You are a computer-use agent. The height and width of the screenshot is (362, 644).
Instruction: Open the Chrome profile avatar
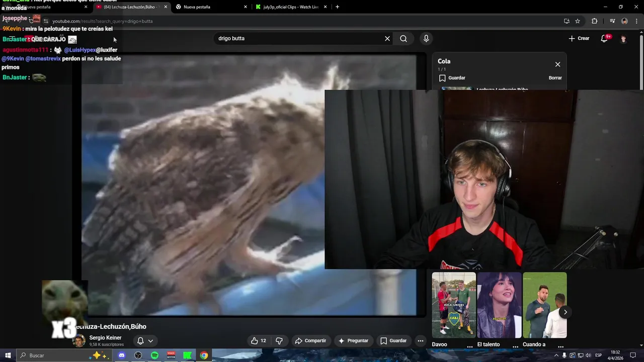click(x=624, y=21)
